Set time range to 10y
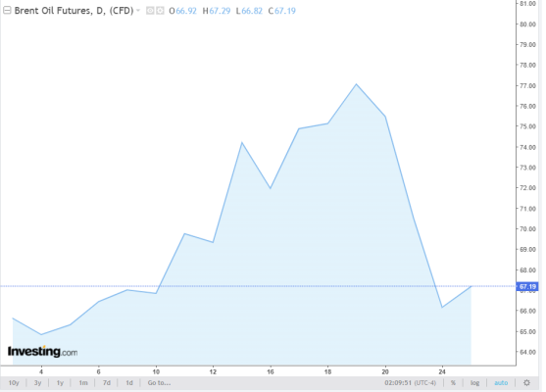Viewport: 546px width, 392px height. tap(14, 383)
